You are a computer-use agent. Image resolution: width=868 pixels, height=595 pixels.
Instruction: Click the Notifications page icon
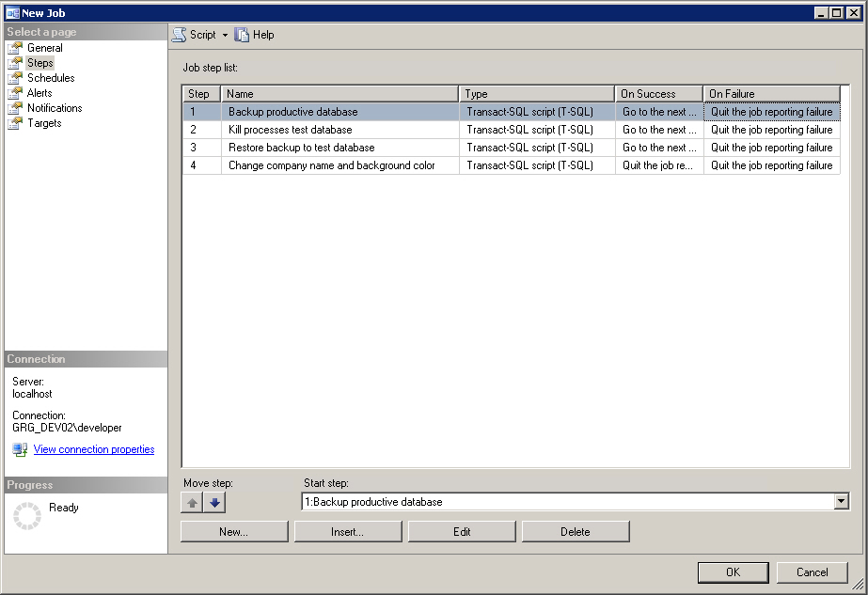click(15, 108)
